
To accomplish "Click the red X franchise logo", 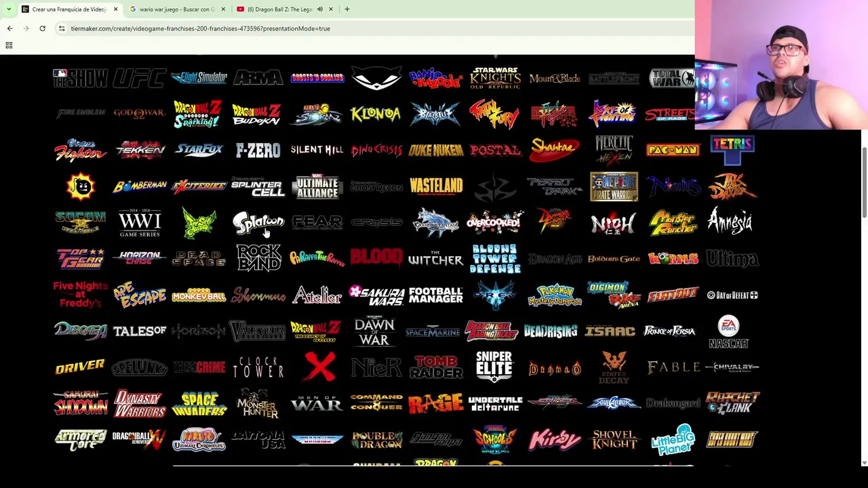I will tap(319, 367).
